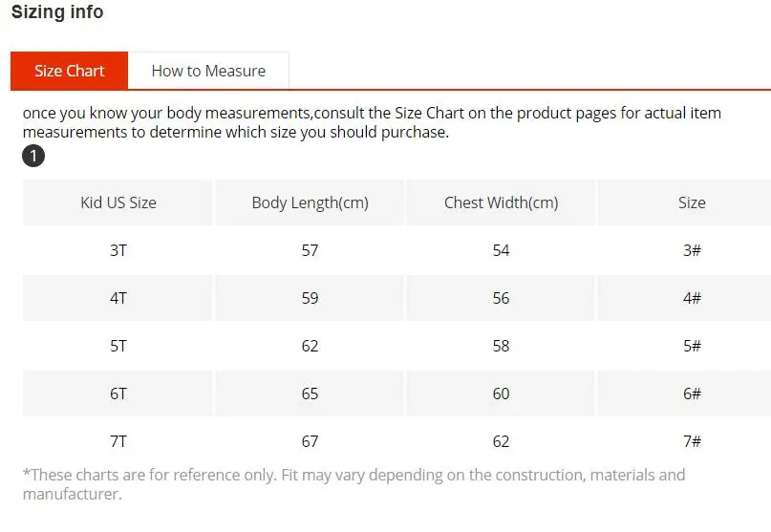Click the 7# size cell

(x=692, y=441)
